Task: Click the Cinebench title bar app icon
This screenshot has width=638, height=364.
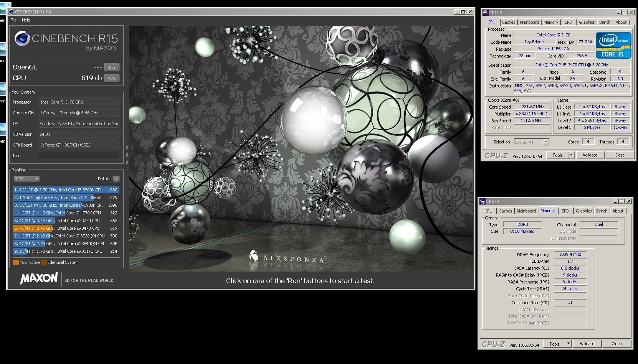Action: [11, 12]
